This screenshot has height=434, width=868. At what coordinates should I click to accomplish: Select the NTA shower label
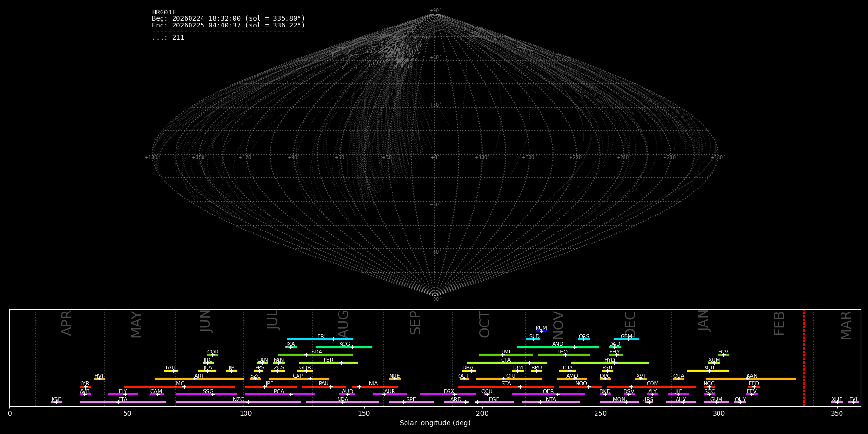tap(551, 400)
